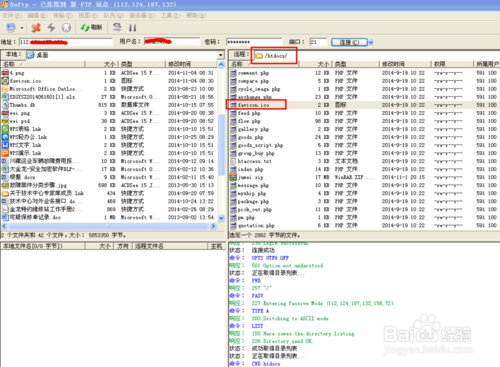
Task: Click the pause bars toolbar icon
Action: pos(132,28)
